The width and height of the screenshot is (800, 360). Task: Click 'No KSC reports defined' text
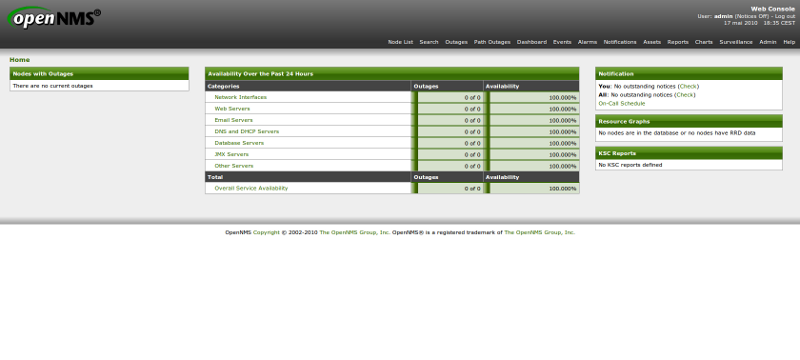[x=630, y=165]
